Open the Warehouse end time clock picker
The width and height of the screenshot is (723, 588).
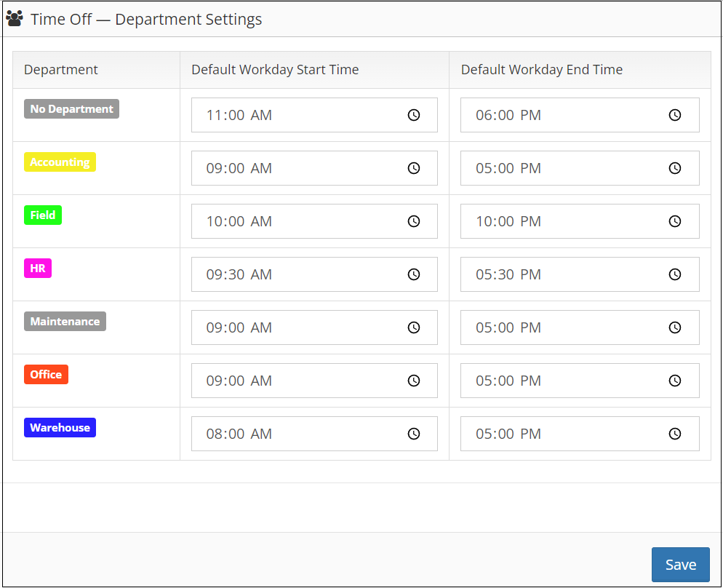(x=674, y=434)
